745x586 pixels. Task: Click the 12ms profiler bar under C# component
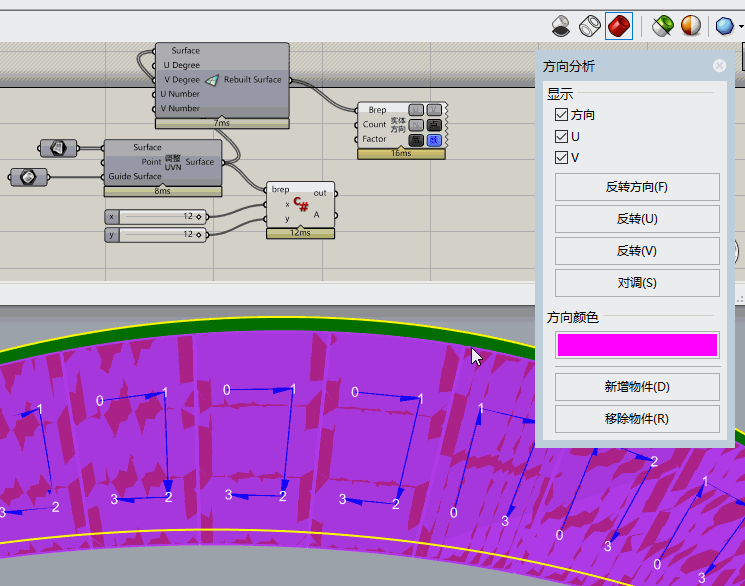[x=300, y=233]
